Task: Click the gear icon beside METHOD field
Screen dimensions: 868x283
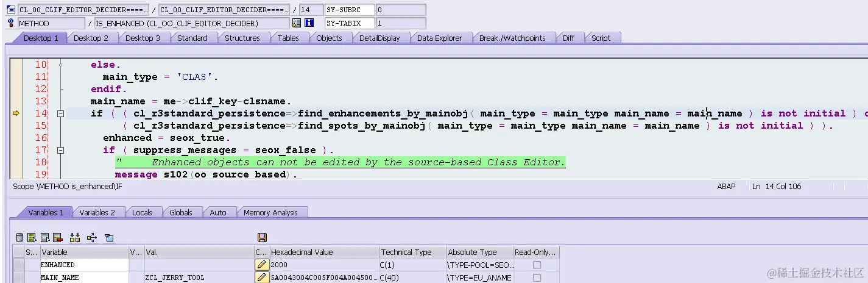Action: 10,23
